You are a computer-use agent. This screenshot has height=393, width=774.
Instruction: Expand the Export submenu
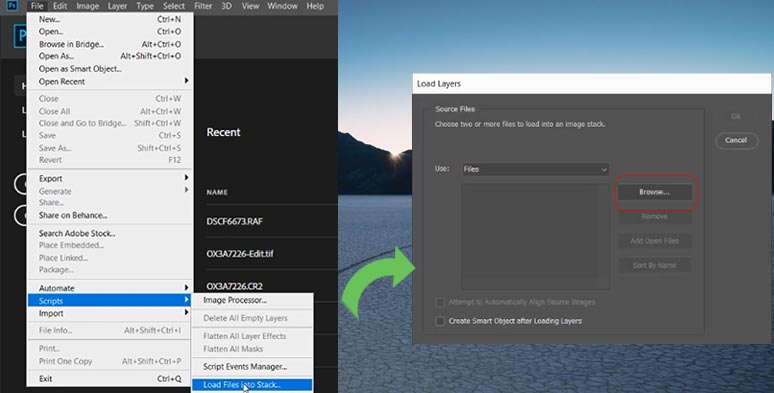tap(110, 178)
